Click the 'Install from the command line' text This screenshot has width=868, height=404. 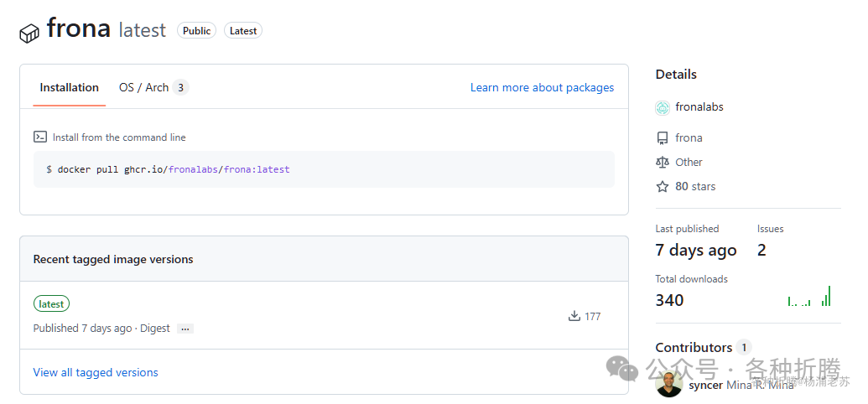point(119,137)
